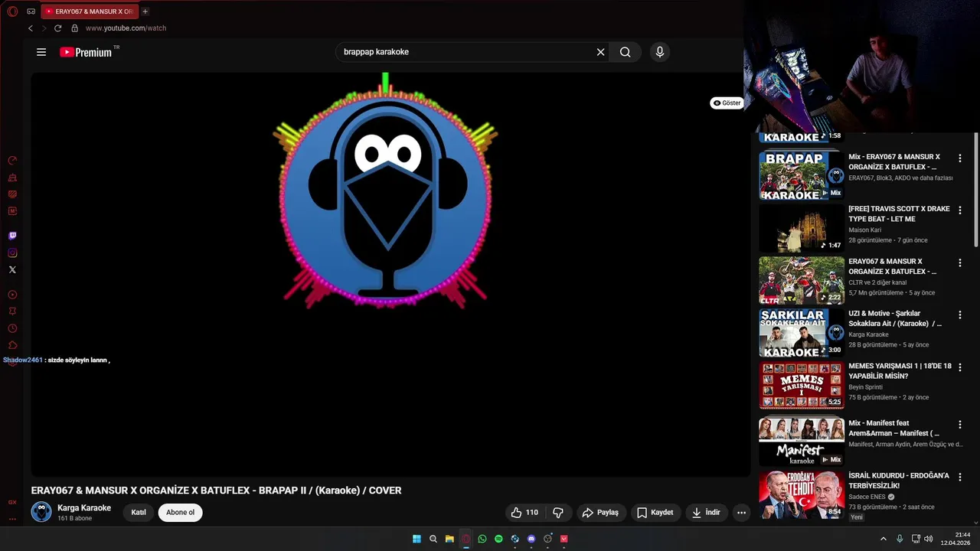The width and height of the screenshot is (980, 551).
Task: Open X in Opera sidebar
Action: [12, 269]
